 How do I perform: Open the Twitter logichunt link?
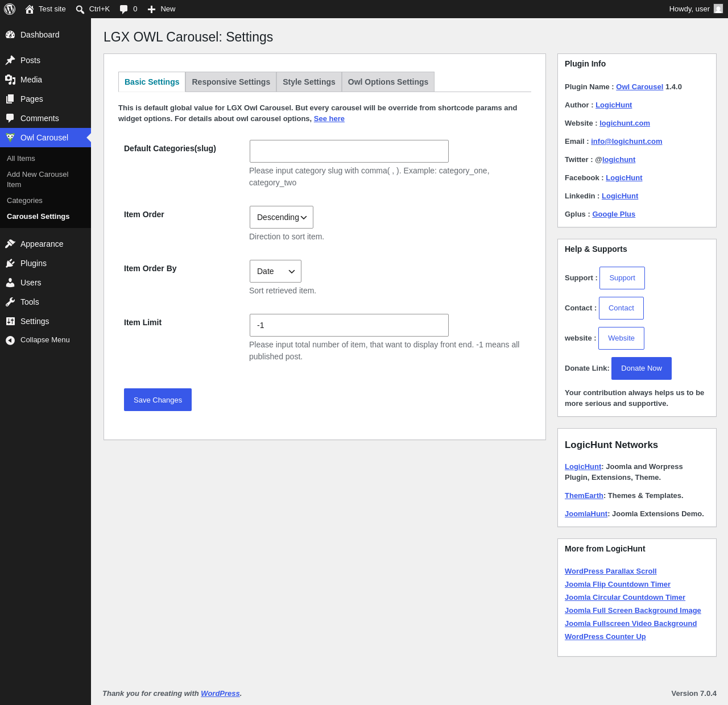pyautogui.click(x=619, y=160)
